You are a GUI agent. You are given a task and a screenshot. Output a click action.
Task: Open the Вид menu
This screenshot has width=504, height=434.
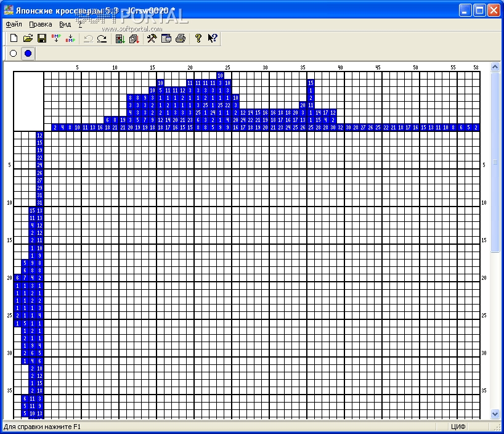tap(65, 25)
